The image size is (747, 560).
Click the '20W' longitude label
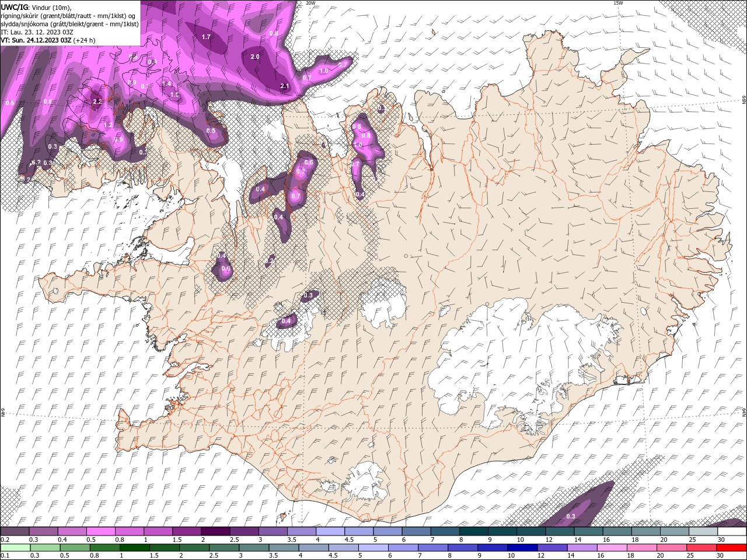pos(310,3)
